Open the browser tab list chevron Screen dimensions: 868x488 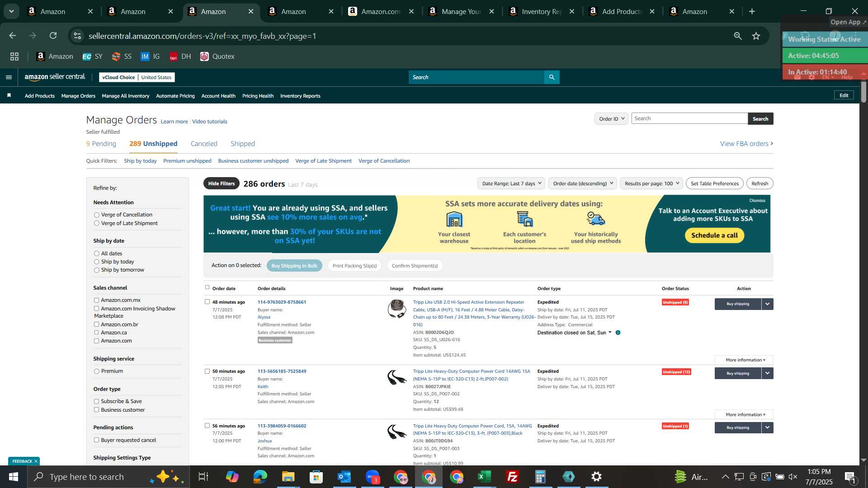pos(11,11)
